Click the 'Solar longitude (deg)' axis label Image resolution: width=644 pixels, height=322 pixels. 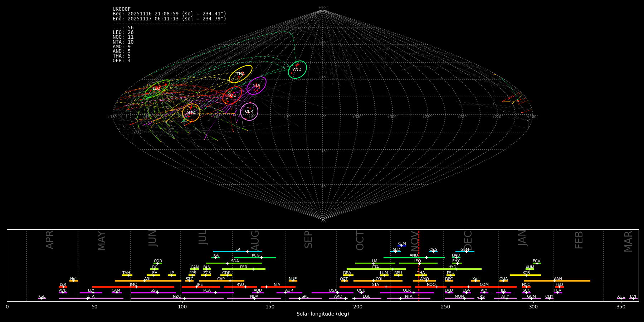coord(323,314)
